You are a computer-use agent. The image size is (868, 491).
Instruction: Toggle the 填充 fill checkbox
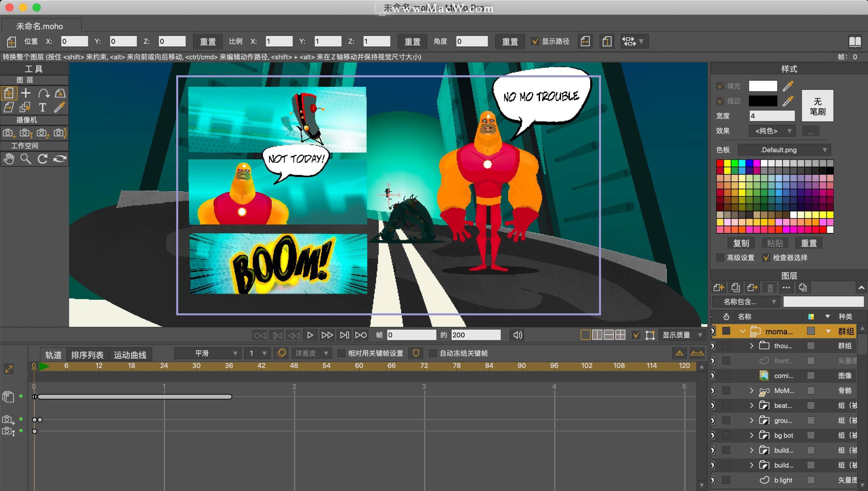point(720,86)
